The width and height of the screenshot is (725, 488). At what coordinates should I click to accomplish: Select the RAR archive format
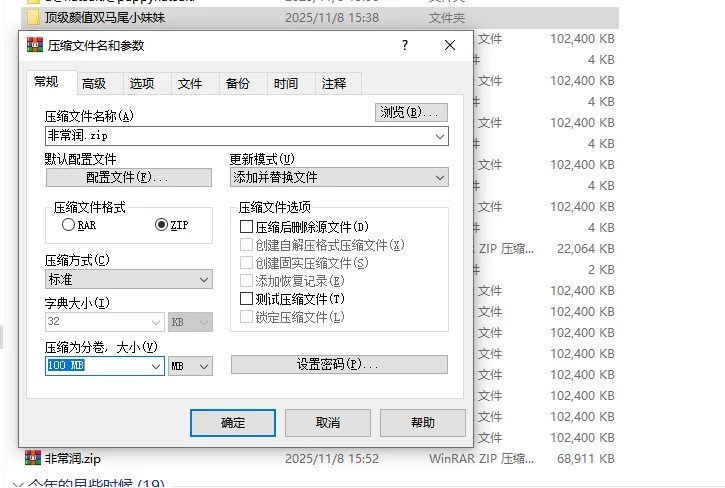pos(69,225)
